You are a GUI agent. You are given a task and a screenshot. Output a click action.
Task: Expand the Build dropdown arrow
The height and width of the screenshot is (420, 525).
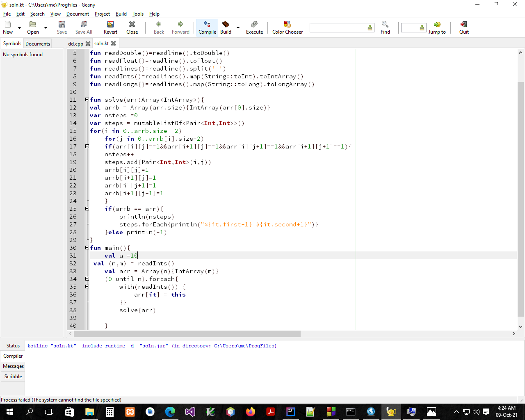coord(238,28)
